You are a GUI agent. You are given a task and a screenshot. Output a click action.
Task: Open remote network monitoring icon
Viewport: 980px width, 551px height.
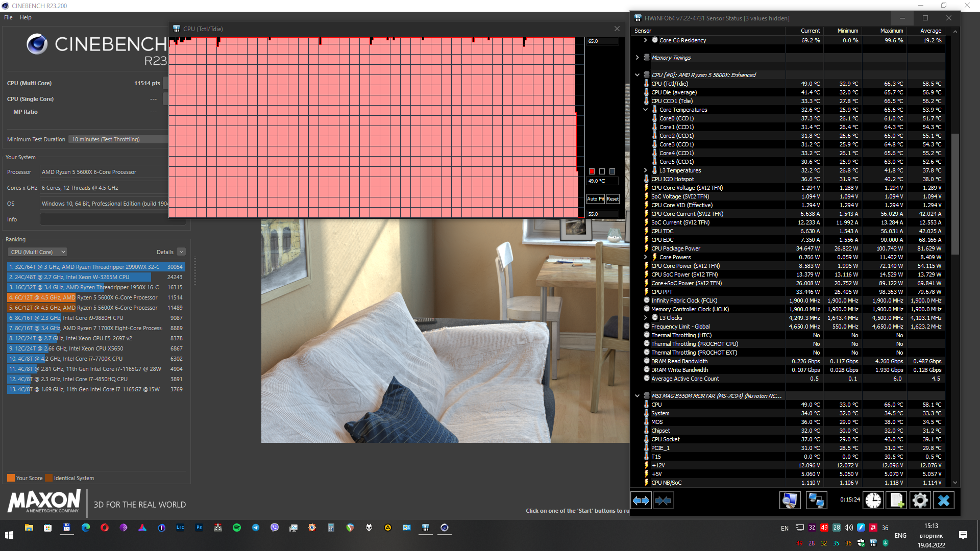[816, 500]
